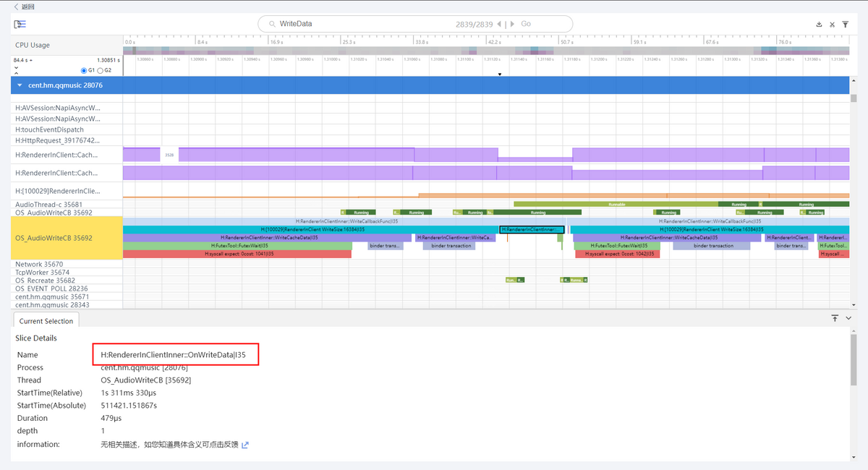Click the Go button in search bar

click(526, 24)
